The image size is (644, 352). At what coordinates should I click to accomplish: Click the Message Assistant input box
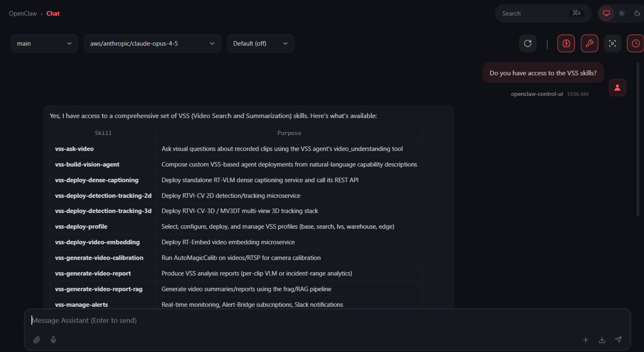click(x=327, y=320)
